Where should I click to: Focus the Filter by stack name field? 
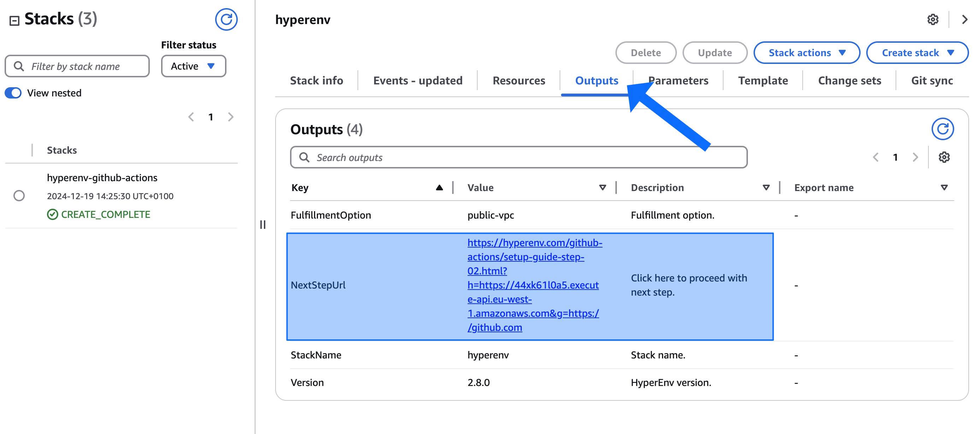coord(77,66)
